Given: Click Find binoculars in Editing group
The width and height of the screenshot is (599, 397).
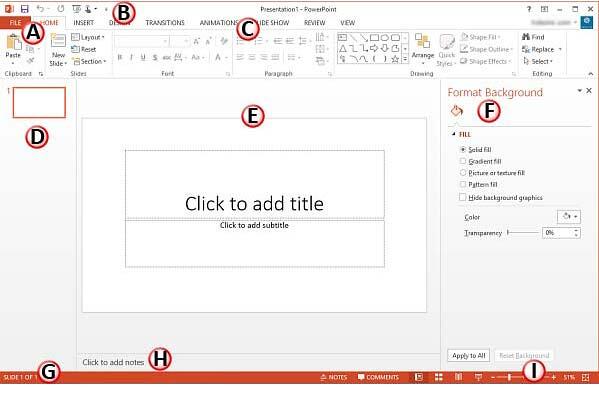Looking at the screenshot, I should 526,37.
